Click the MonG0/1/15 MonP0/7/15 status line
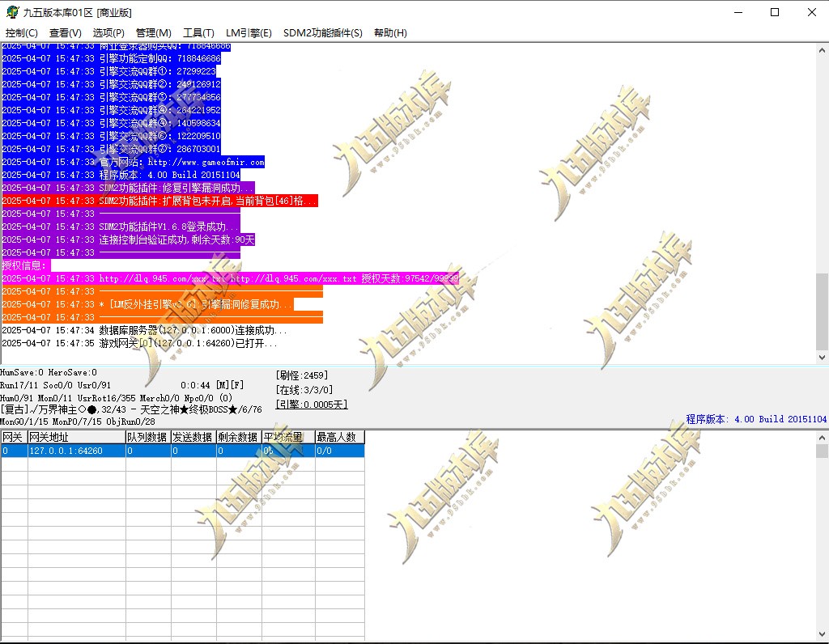This screenshot has width=829, height=644. click(78, 422)
